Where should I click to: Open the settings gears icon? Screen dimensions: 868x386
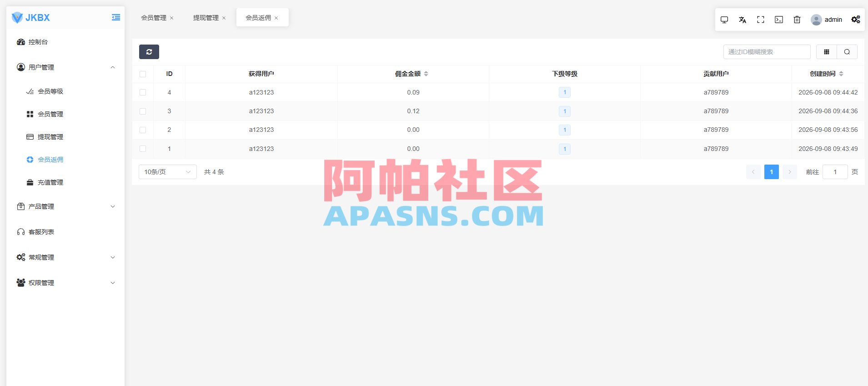[856, 20]
